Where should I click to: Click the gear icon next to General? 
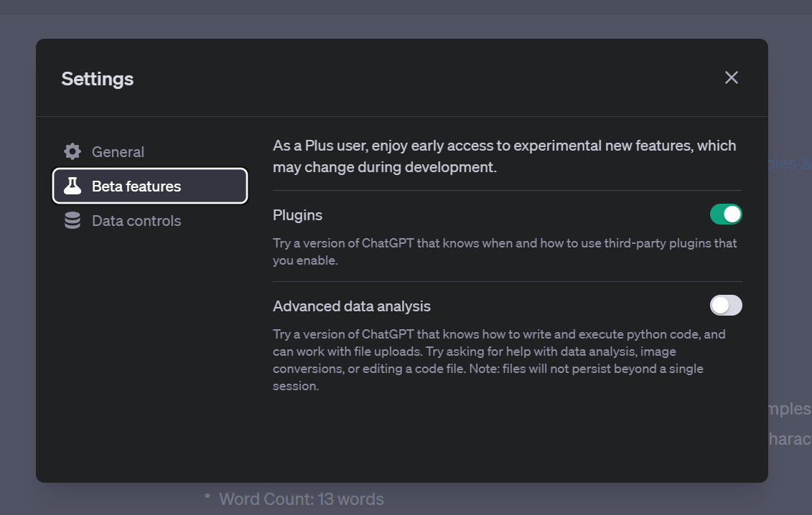pyautogui.click(x=73, y=152)
